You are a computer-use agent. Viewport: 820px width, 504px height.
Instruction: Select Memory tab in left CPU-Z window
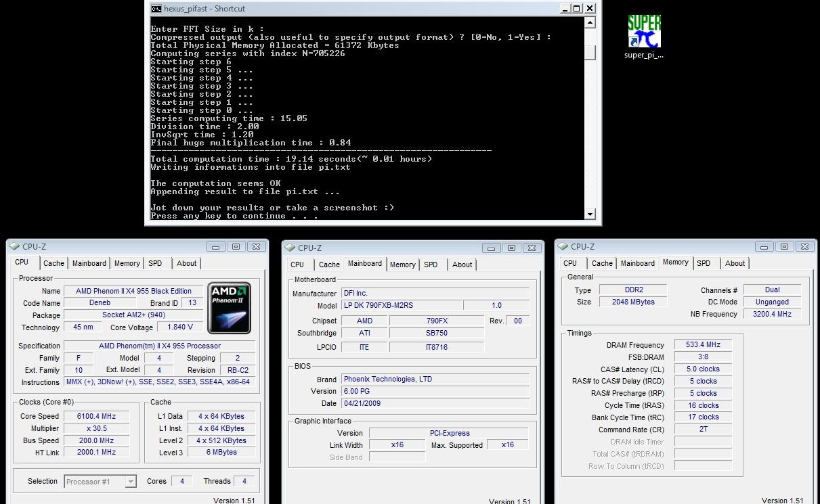point(127,264)
